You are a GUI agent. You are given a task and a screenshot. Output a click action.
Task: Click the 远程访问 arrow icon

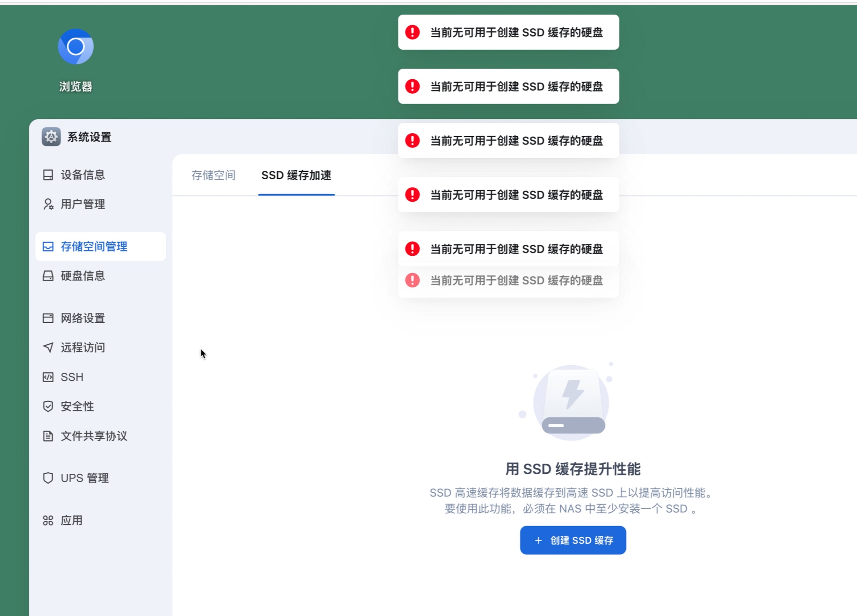tap(48, 347)
